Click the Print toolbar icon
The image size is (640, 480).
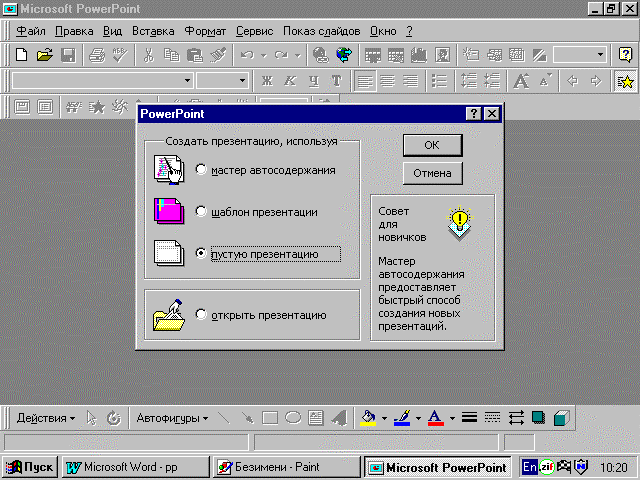97,55
